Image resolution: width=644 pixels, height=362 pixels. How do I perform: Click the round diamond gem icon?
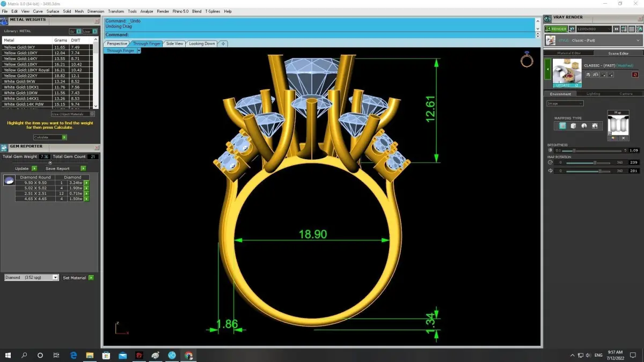click(8, 180)
